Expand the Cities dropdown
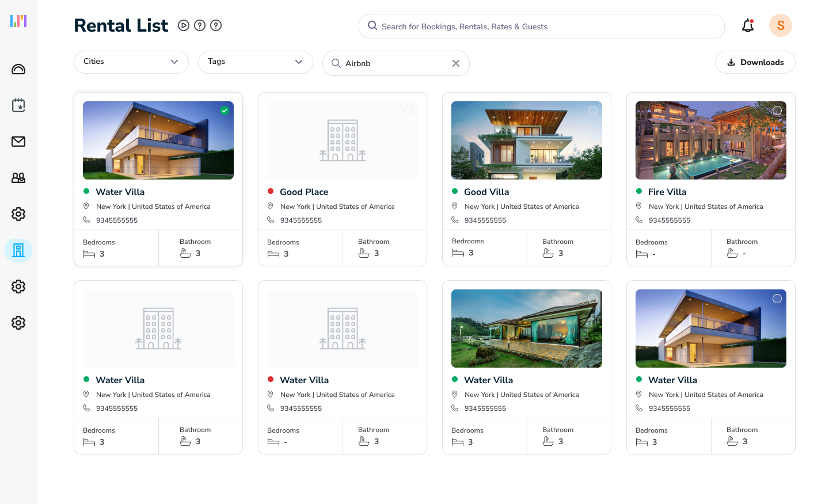 (x=131, y=62)
